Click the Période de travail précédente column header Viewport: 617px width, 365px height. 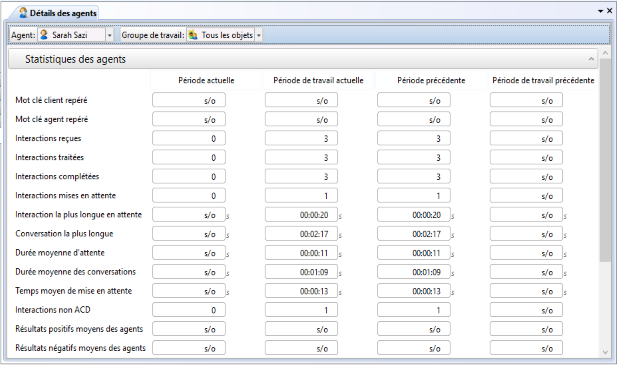point(543,80)
